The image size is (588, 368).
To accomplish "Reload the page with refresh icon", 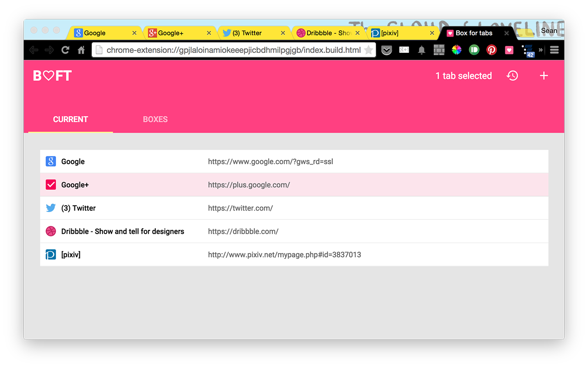I will click(x=65, y=50).
